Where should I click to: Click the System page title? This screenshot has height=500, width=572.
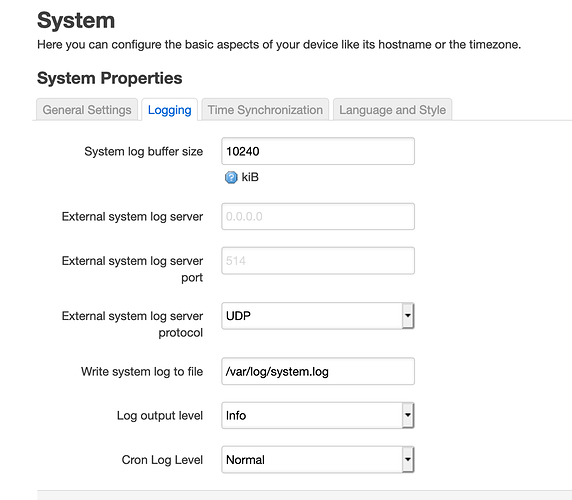click(x=76, y=20)
